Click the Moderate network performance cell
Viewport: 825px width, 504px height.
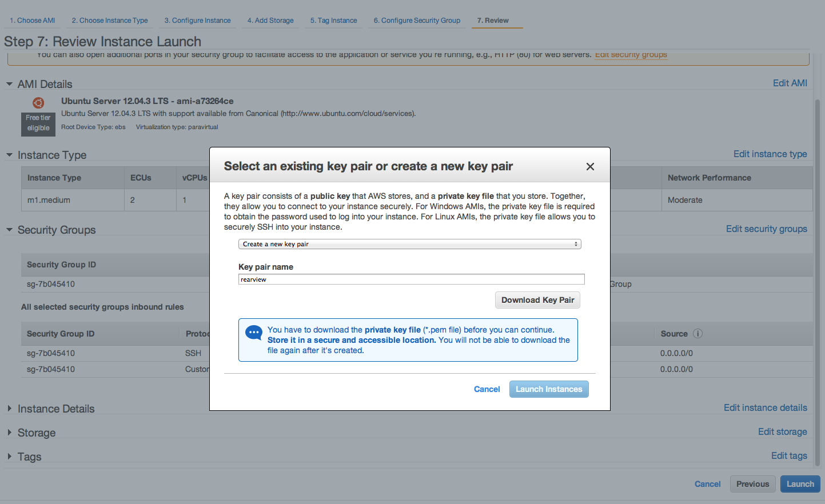tap(737, 200)
